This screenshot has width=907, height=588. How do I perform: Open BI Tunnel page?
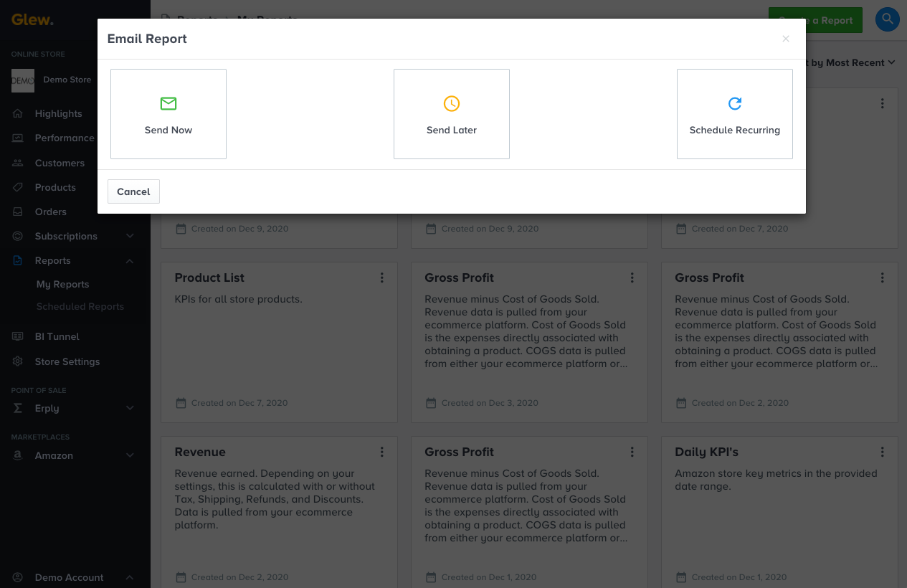point(57,336)
